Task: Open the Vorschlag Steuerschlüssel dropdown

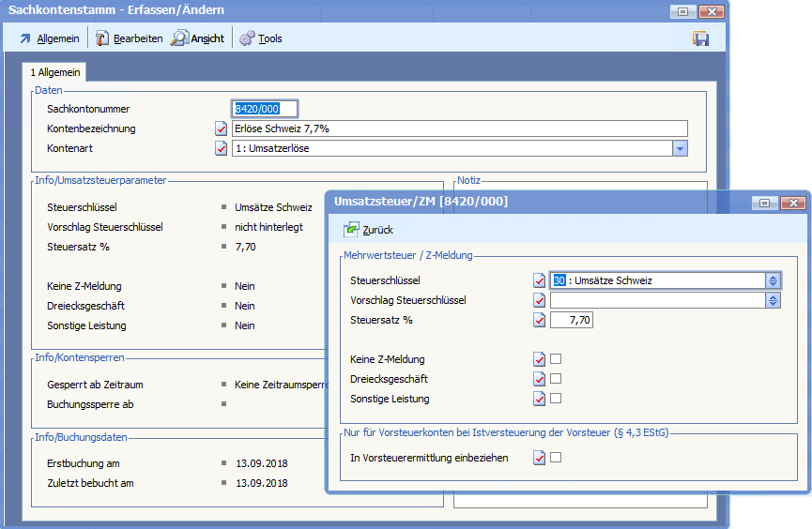Action: pyautogui.click(x=774, y=300)
